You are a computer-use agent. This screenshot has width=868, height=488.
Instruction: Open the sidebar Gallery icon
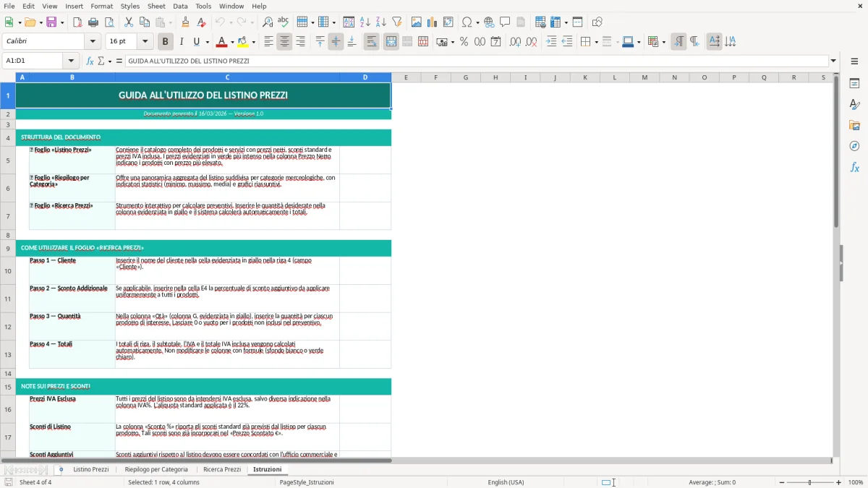coord(854,125)
